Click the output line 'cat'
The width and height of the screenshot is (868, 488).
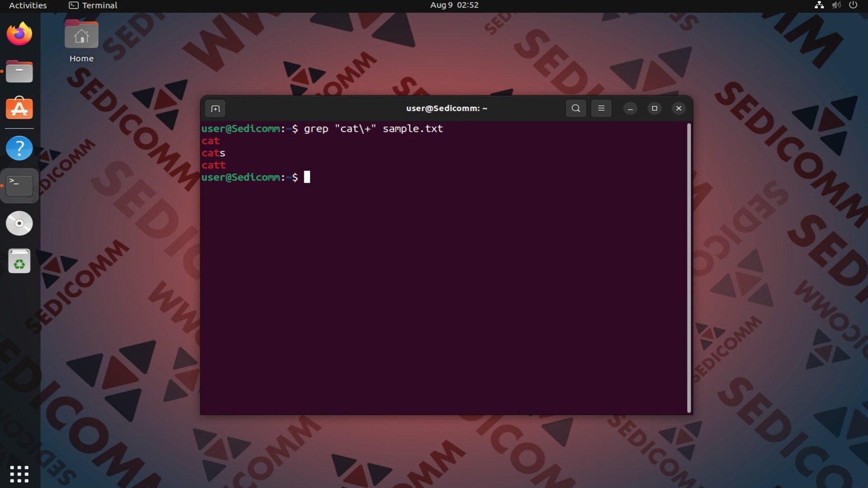click(210, 141)
